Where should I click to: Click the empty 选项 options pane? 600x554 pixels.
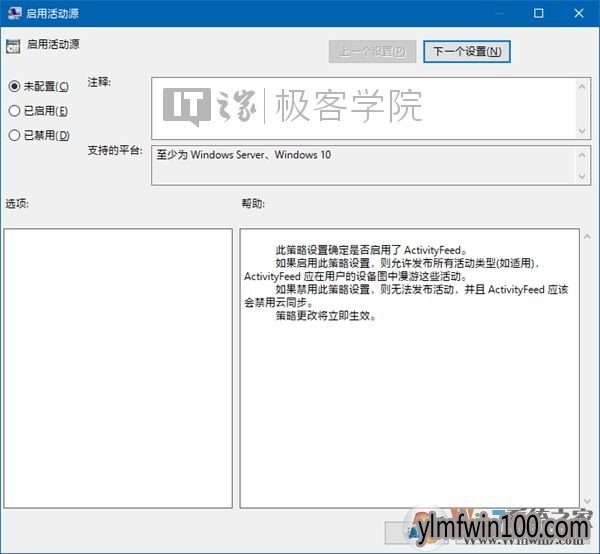(x=118, y=368)
